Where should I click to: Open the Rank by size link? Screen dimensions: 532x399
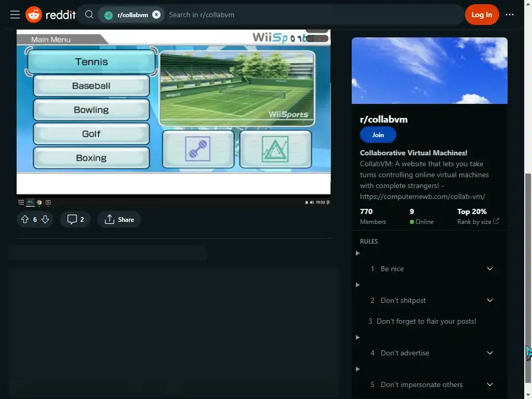tap(478, 221)
